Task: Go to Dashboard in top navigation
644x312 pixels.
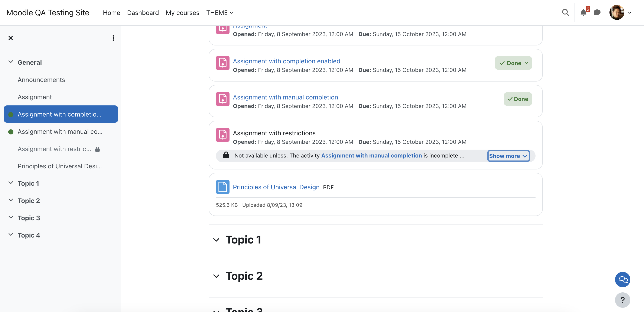Action: (x=143, y=13)
